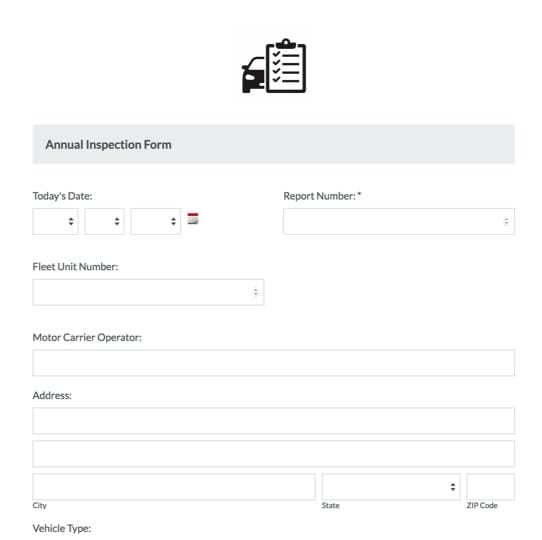The image size is (542, 540).
Task: Click the Report Number spinner arrows
Action: tap(506, 221)
